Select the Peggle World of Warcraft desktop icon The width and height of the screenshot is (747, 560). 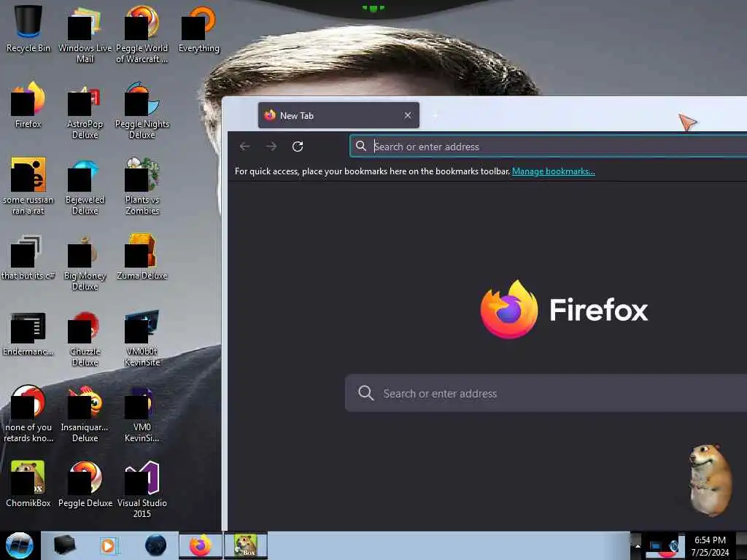point(142,34)
